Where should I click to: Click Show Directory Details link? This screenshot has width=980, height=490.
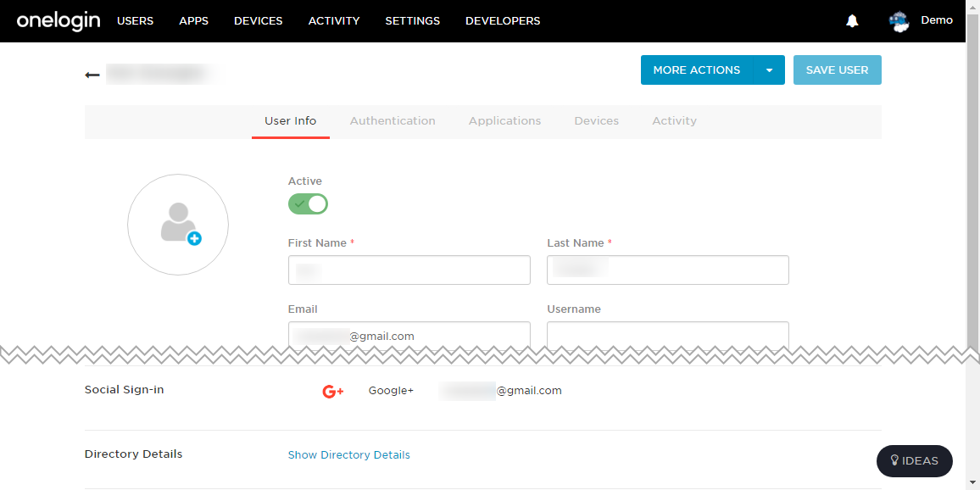pyautogui.click(x=348, y=455)
